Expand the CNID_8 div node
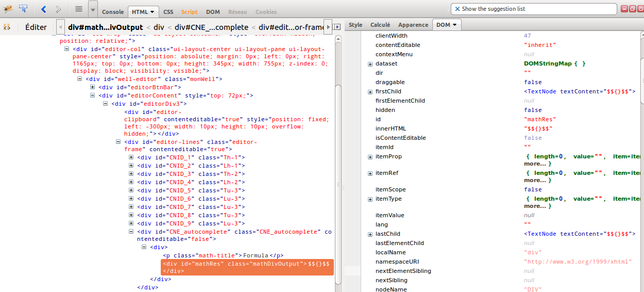The image size is (644, 292). (x=131, y=215)
